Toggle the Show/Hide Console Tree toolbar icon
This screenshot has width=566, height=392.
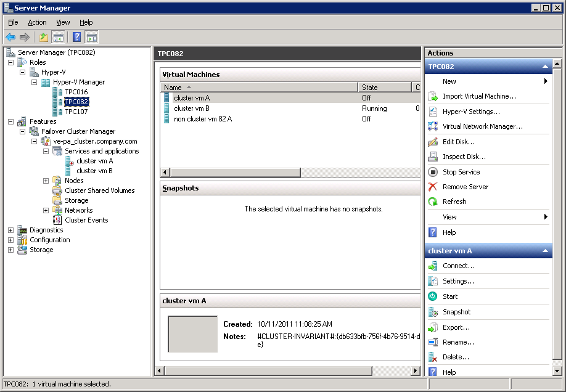[58, 37]
